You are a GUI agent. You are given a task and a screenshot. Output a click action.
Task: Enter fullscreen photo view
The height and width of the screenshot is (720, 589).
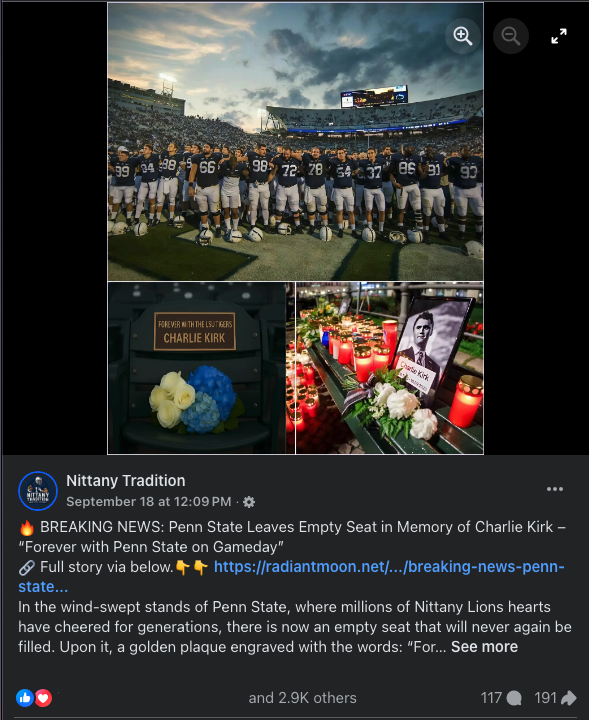[x=559, y=36]
